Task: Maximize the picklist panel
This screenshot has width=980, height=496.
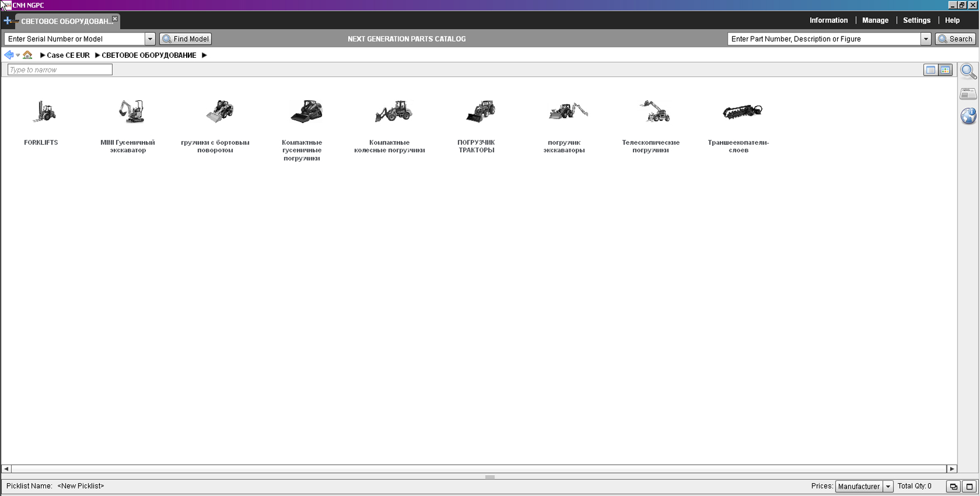Action: tap(969, 486)
